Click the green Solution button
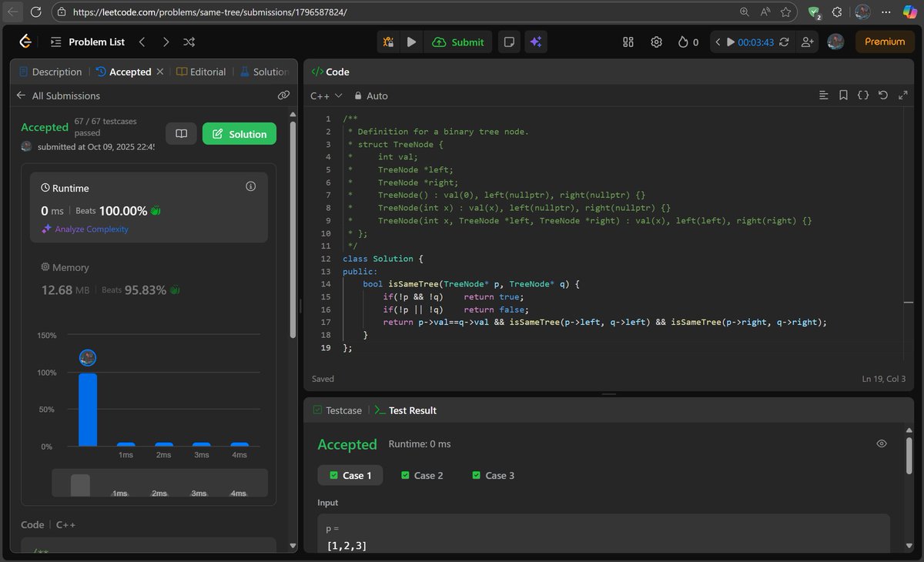This screenshot has height=562, width=924. [239, 134]
